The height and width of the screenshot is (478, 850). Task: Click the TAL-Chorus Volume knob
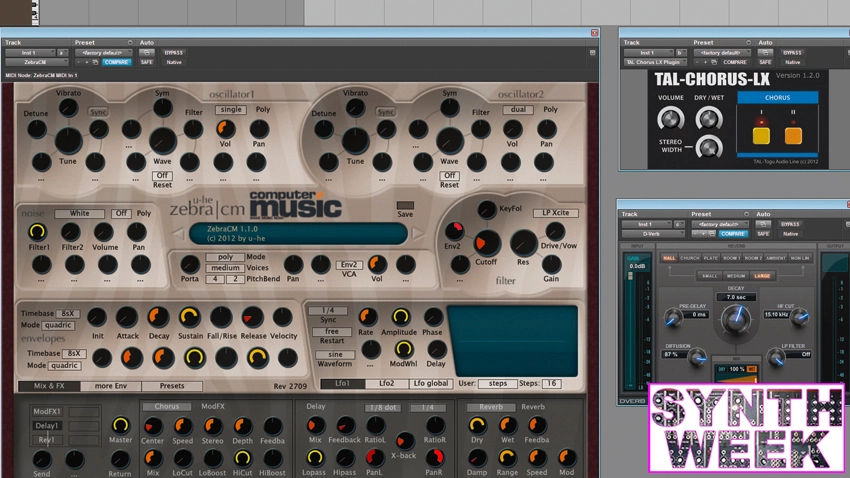(671, 119)
